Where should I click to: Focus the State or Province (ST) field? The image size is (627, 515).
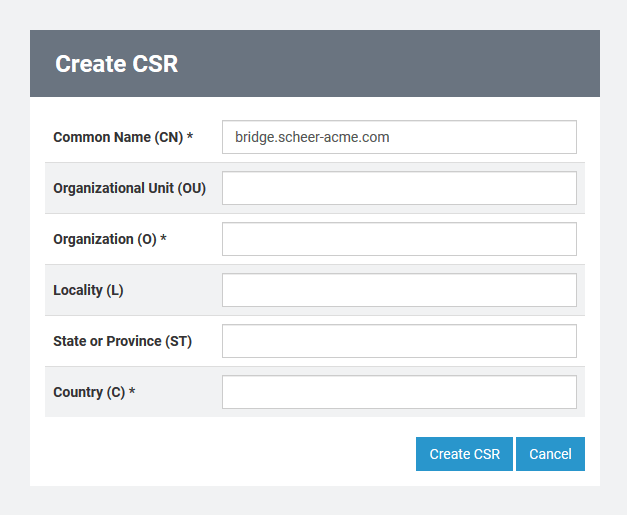tap(399, 341)
